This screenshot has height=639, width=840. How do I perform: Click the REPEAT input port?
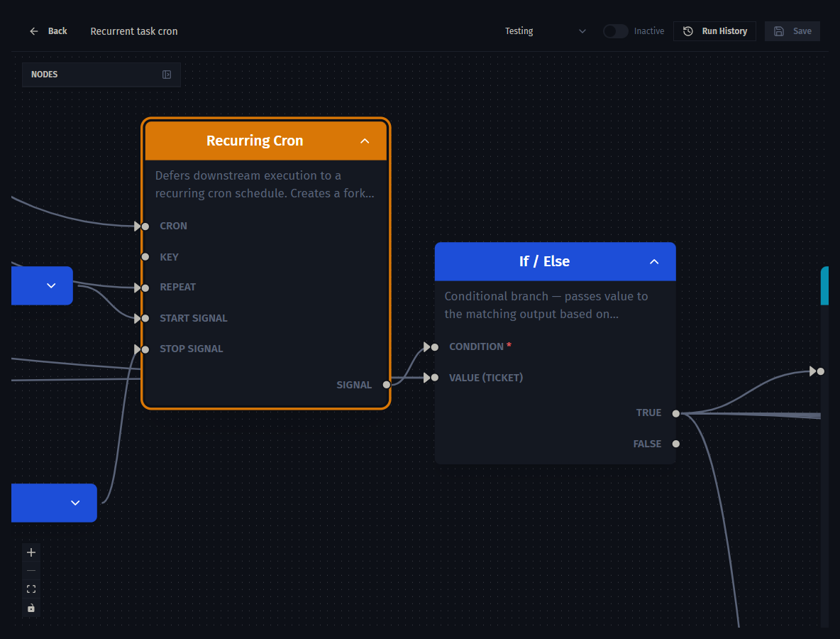pyautogui.click(x=145, y=288)
